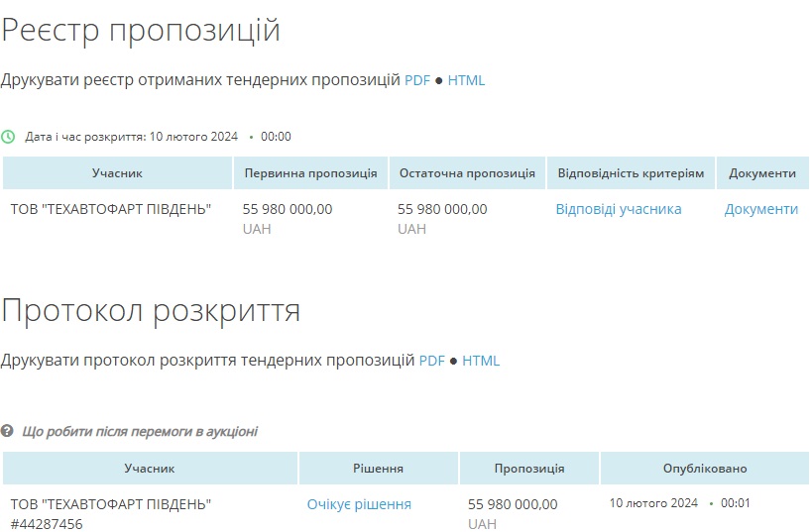Click the published time 00:01

click(x=736, y=503)
